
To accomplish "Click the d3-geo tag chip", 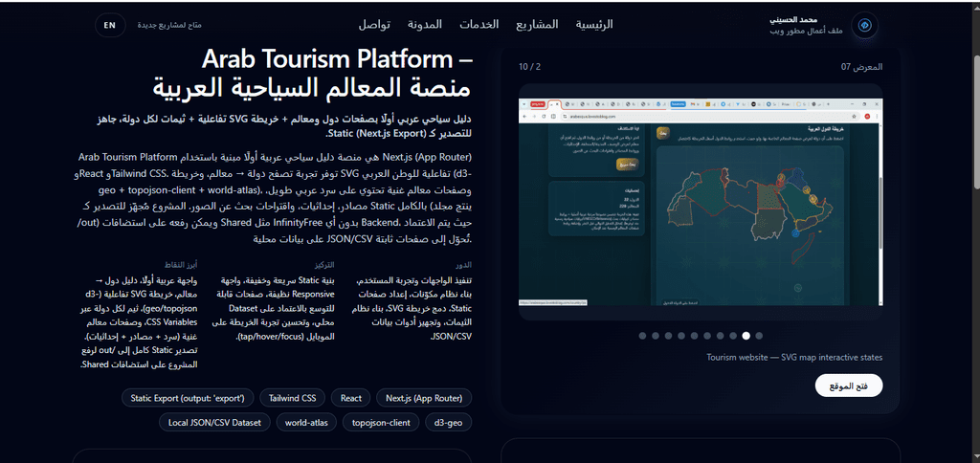I will pyautogui.click(x=449, y=422).
